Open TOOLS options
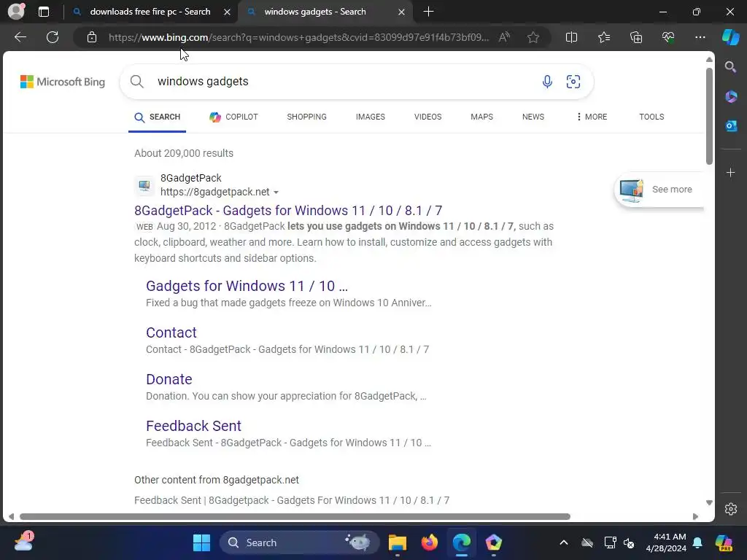Image resolution: width=747 pixels, height=560 pixels. click(x=651, y=117)
